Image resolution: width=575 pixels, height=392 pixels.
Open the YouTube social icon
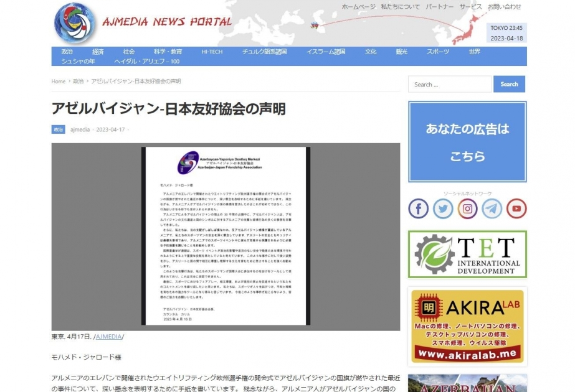tap(516, 208)
